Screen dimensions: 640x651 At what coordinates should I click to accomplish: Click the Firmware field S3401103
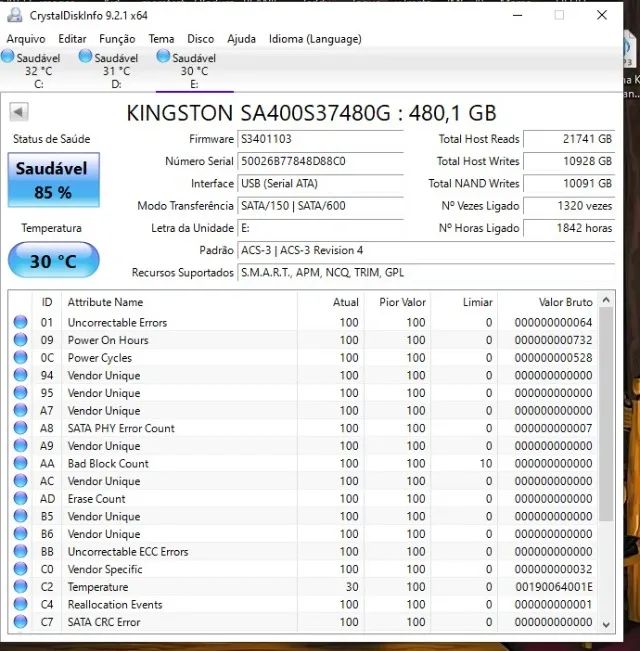[320, 139]
